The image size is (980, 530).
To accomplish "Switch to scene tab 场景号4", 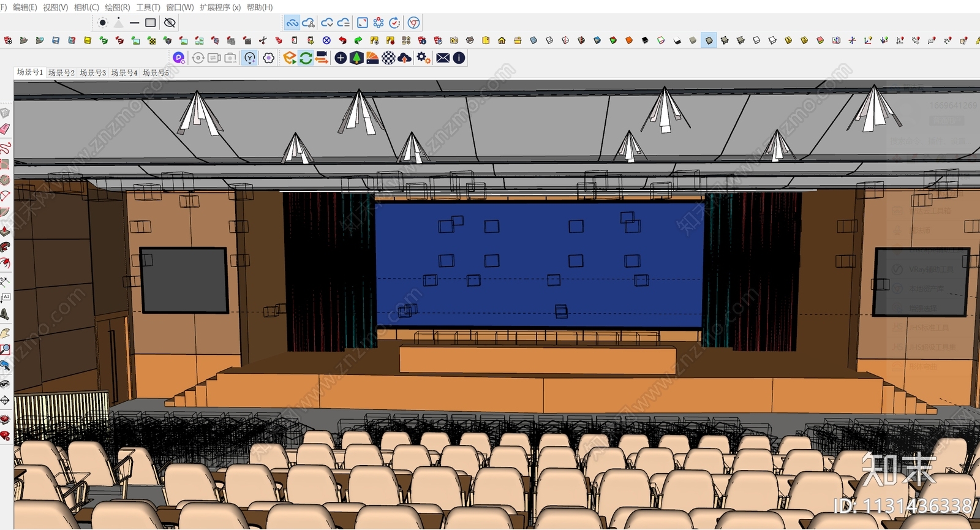I will pyautogui.click(x=124, y=73).
